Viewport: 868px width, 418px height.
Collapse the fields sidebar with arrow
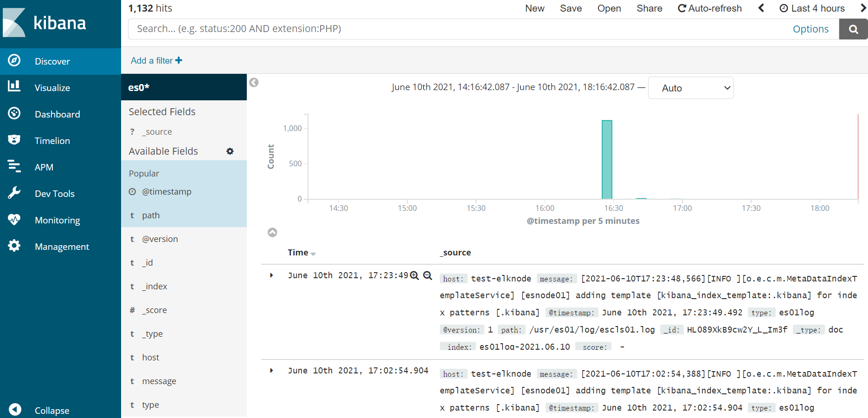(254, 83)
